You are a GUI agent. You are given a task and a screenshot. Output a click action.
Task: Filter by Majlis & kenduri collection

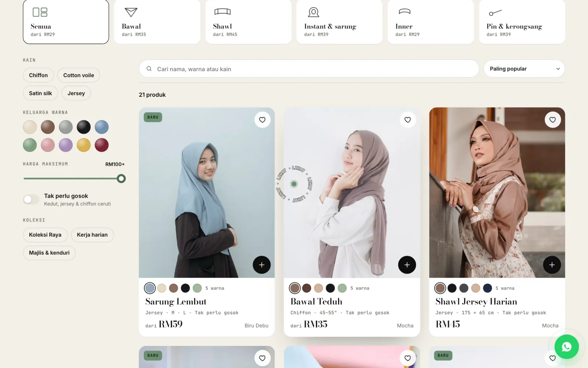[49, 253]
